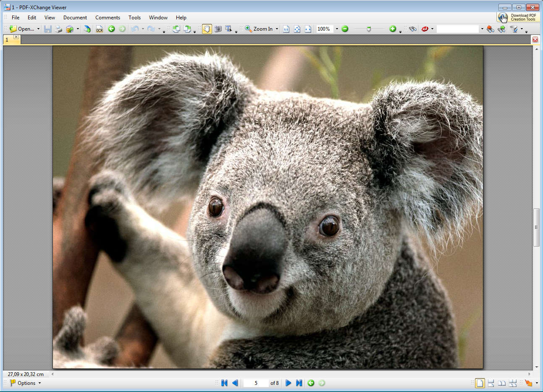Click the green zoom out minus button
Viewport: 543px width, 392px height.
[x=345, y=29]
